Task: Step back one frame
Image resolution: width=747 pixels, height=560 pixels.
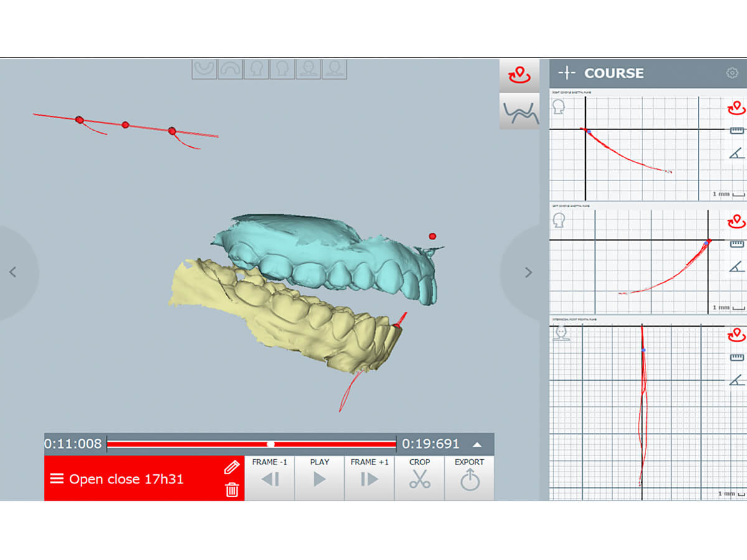Action: click(270, 478)
